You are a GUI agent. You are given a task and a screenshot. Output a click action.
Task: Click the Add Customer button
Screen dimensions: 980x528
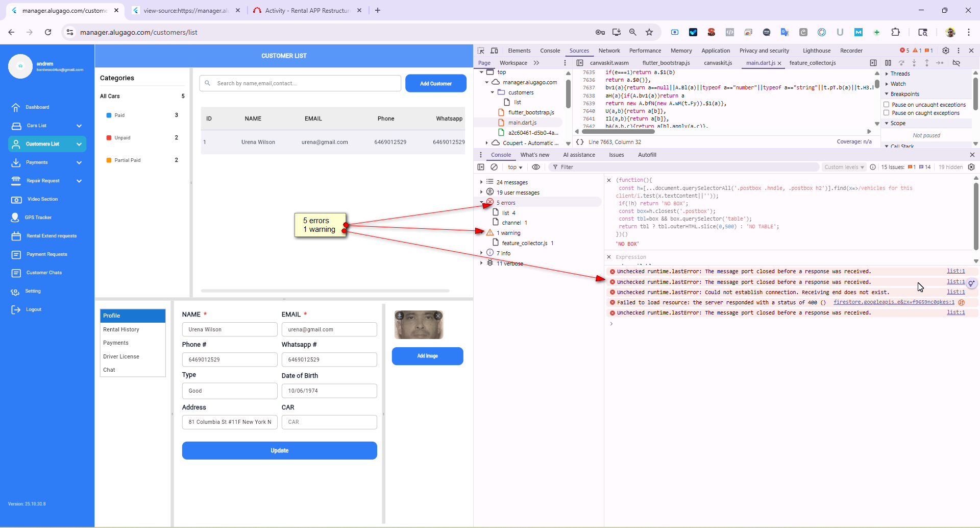(x=435, y=83)
